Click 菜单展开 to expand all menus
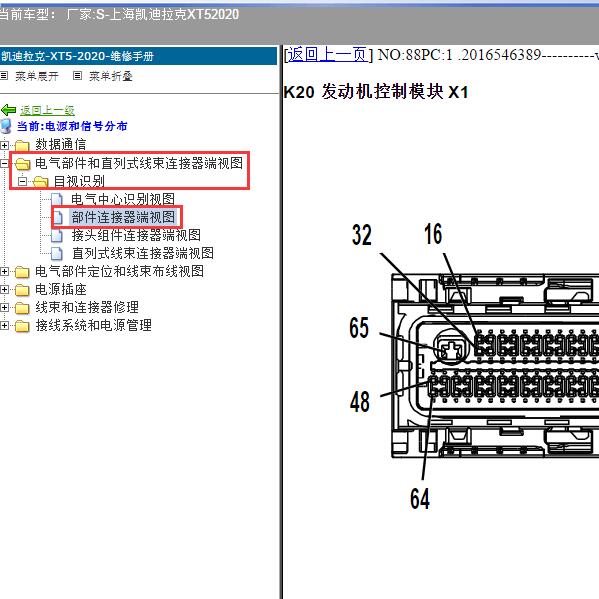The height and width of the screenshot is (599, 599). click(x=37, y=76)
